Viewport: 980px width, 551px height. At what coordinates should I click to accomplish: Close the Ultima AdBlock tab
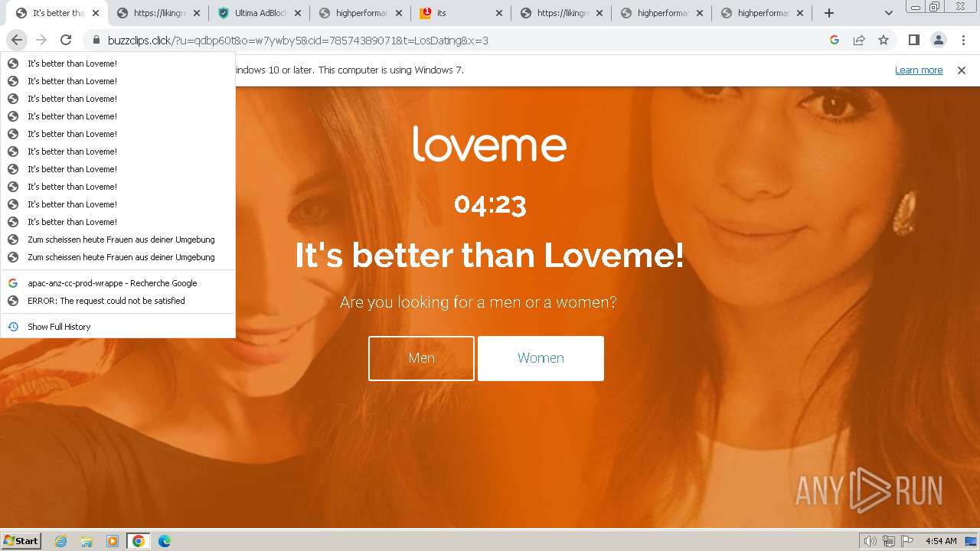pos(298,13)
